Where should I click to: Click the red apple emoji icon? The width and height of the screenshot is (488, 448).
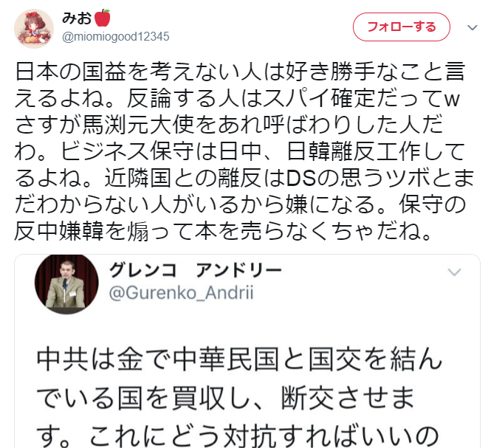click(x=102, y=18)
